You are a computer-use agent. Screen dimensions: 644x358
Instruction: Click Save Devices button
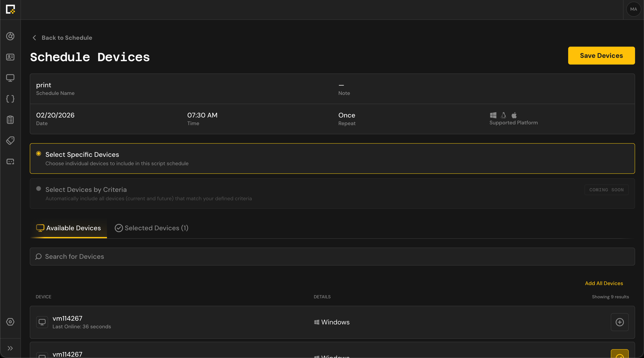click(x=601, y=56)
